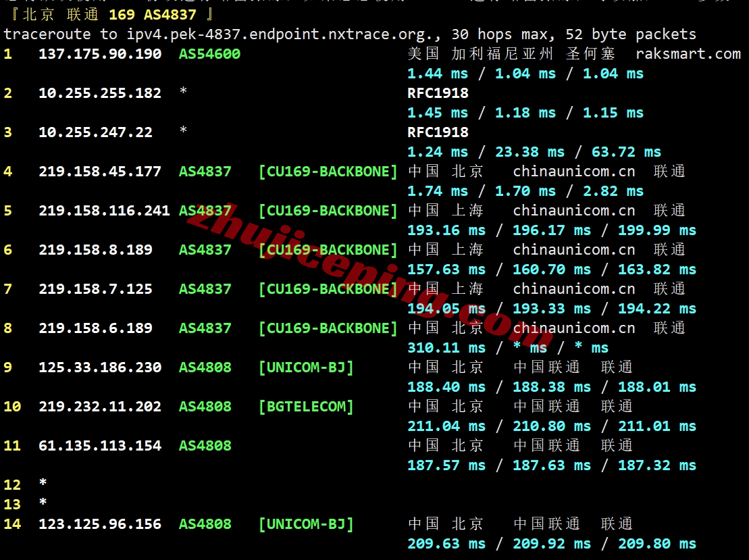The image size is (749, 560).
Task: Select IP 123.125.96.156 in hop 14
Action: 100,524
